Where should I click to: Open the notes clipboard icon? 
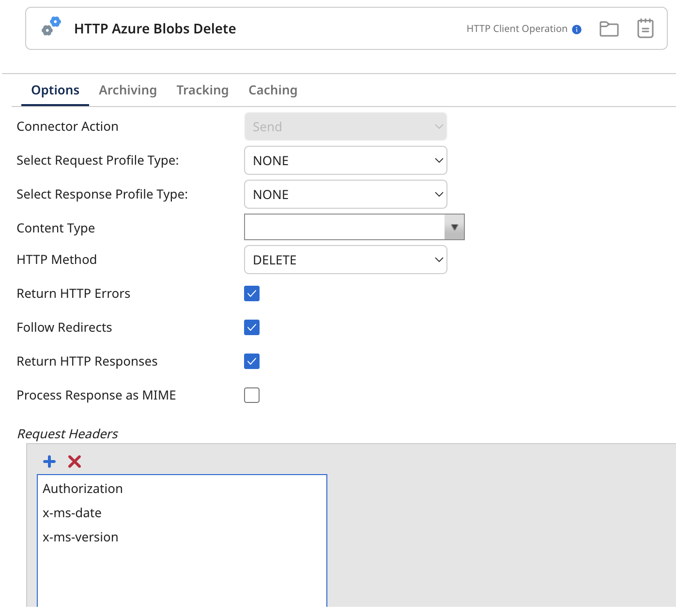point(645,29)
